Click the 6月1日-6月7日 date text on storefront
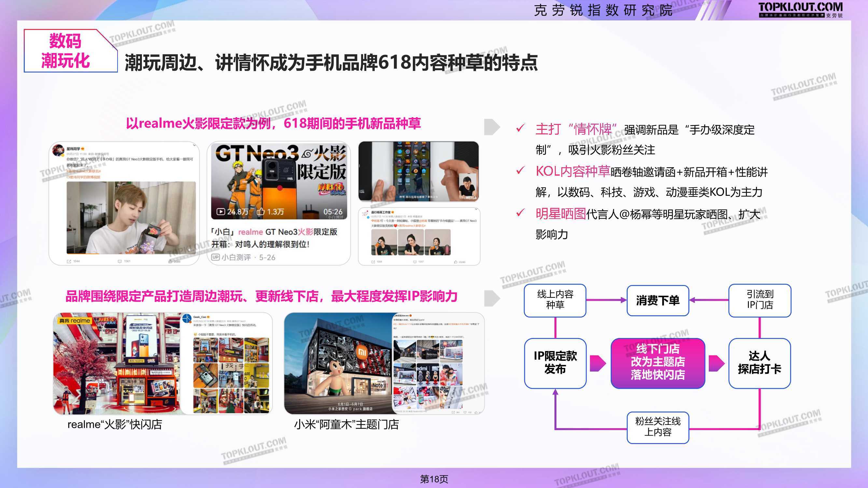Image resolution: width=868 pixels, height=488 pixels. [350, 404]
